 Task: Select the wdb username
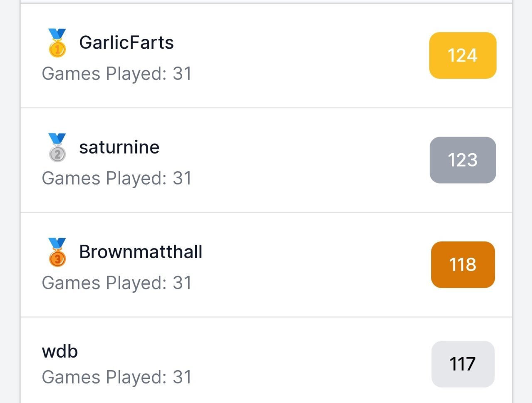click(60, 351)
